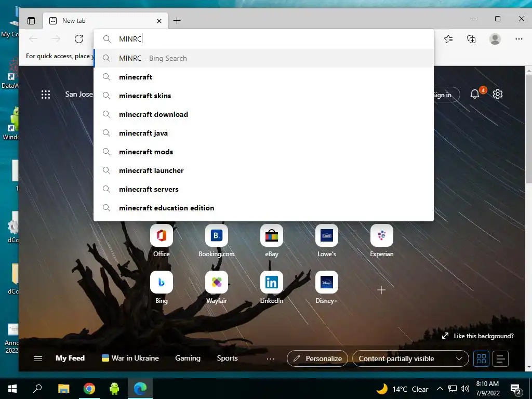Select the Sports feed tab
The height and width of the screenshot is (399, 532).
tap(228, 358)
